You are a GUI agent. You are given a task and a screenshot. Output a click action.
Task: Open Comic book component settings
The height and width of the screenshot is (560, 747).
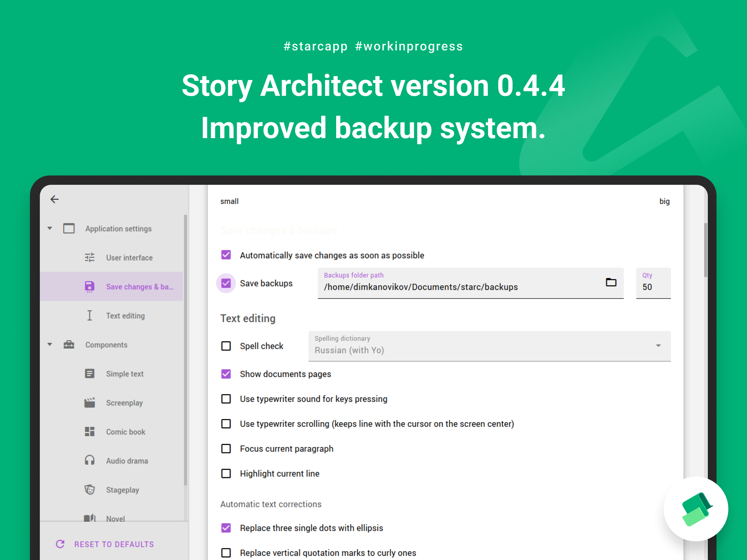[111, 432]
